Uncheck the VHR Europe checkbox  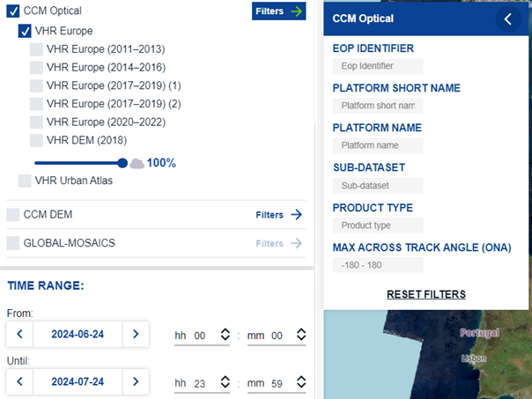(x=25, y=31)
